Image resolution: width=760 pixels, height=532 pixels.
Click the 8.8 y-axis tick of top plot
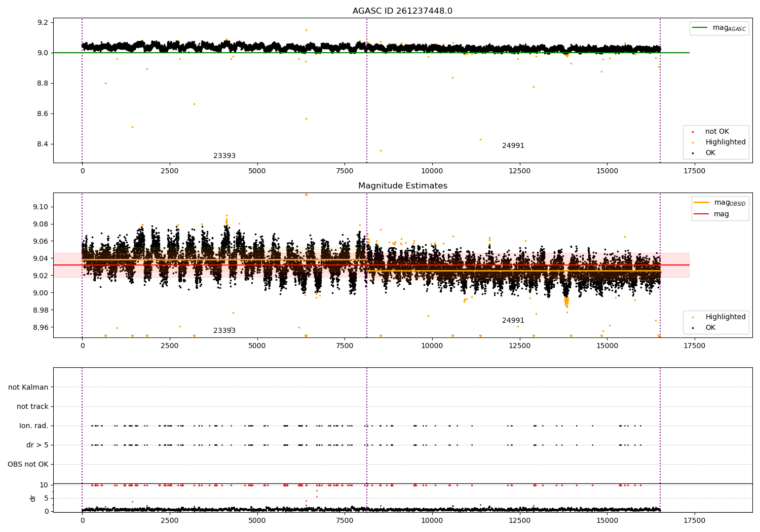pyautogui.click(x=43, y=84)
